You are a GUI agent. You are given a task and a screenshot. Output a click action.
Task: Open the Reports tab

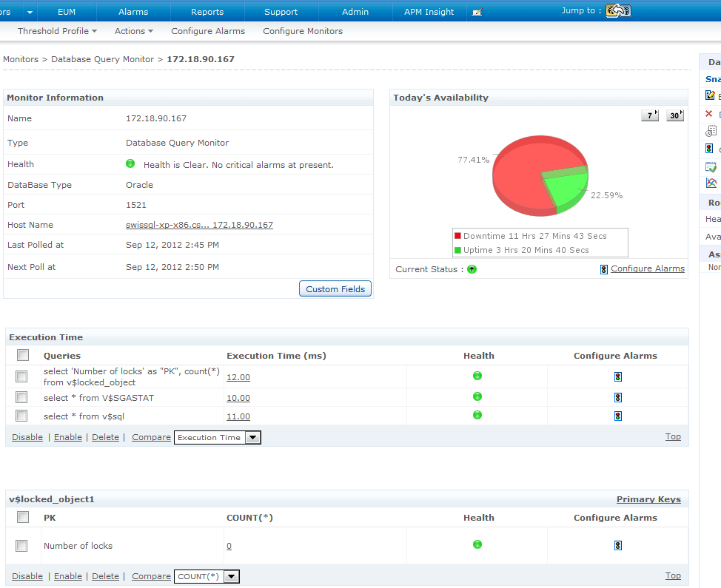(207, 12)
